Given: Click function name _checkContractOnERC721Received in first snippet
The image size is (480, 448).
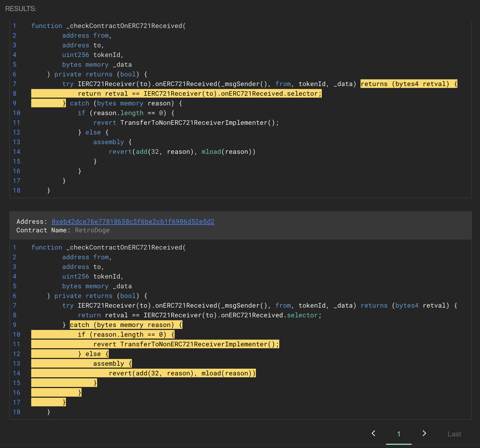Looking at the screenshot, I should click(x=126, y=26).
